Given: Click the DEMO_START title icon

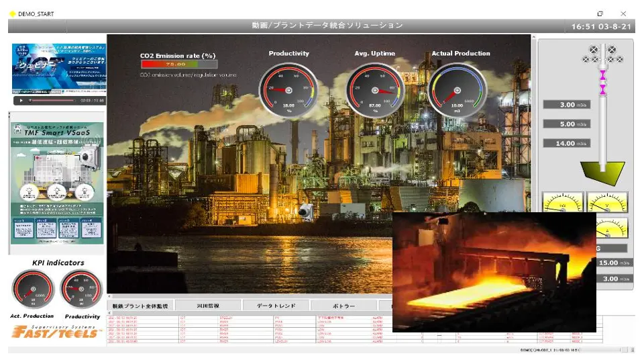Looking at the screenshot, I should click(12, 13).
